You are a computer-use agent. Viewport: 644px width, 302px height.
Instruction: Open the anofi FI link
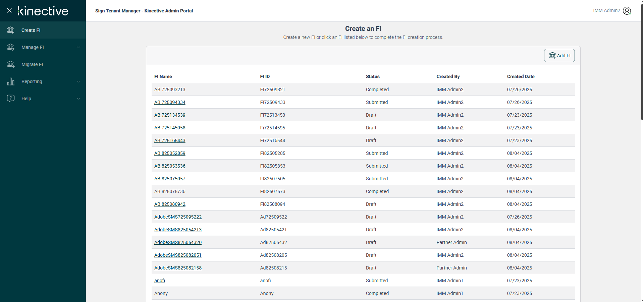coord(160,281)
